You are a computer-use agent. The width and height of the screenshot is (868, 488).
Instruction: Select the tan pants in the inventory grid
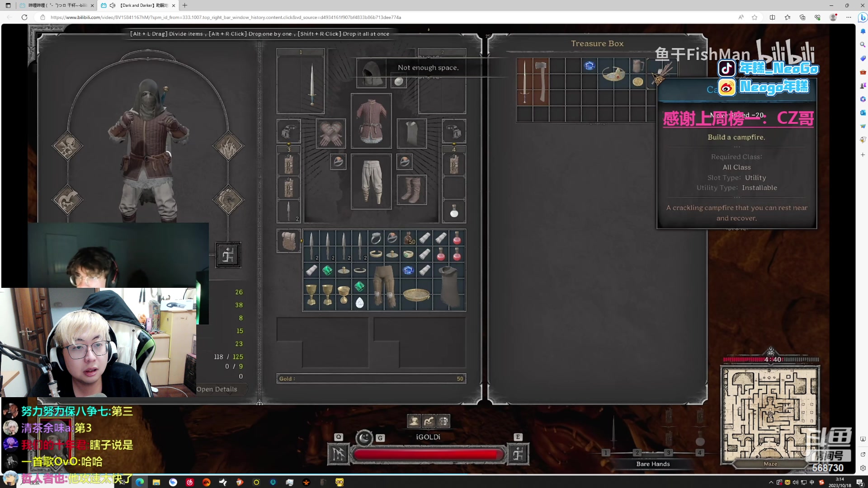[x=384, y=286]
